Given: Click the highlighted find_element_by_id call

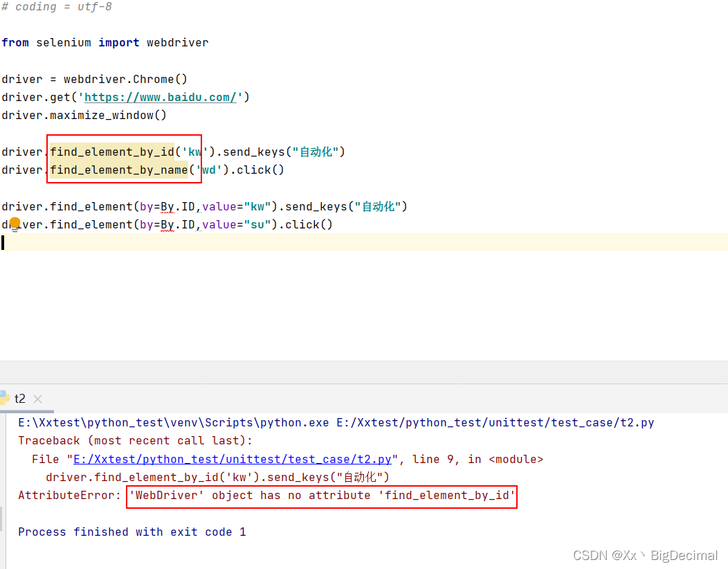Looking at the screenshot, I should [112, 152].
